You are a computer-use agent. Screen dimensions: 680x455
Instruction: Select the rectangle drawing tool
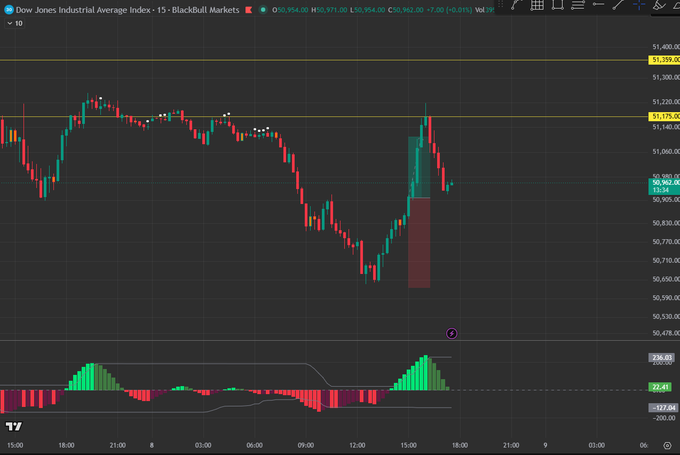click(x=557, y=5)
